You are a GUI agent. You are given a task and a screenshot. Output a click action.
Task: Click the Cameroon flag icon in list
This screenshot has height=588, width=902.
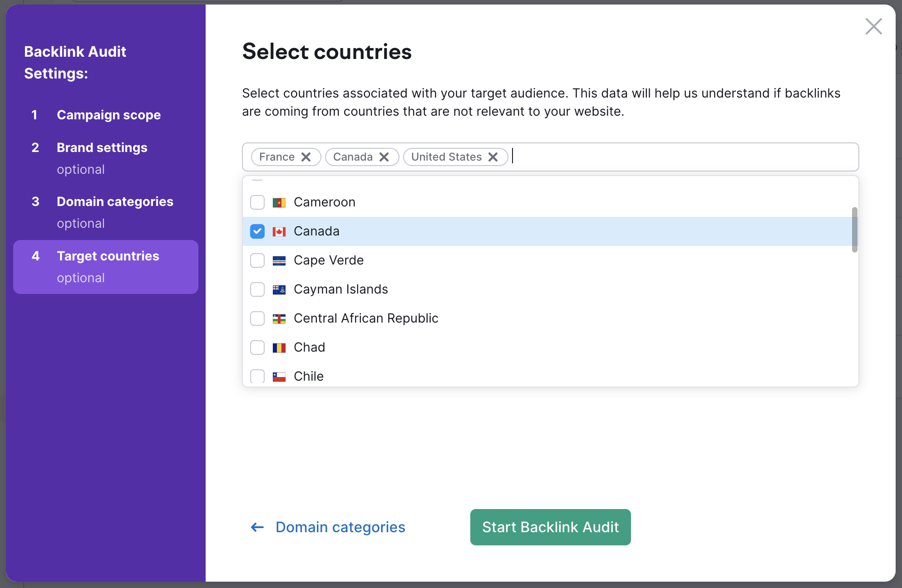tap(279, 202)
